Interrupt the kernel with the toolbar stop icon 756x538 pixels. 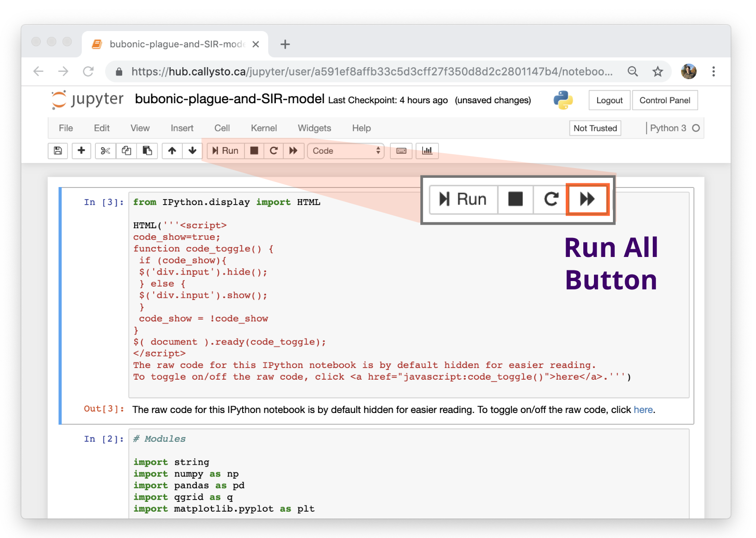[x=254, y=151]
